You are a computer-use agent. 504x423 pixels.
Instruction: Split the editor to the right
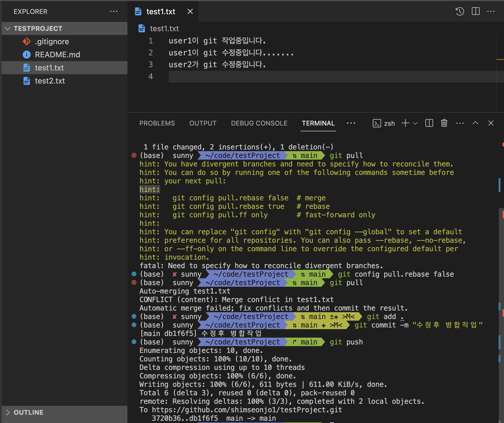coord(475,11)
